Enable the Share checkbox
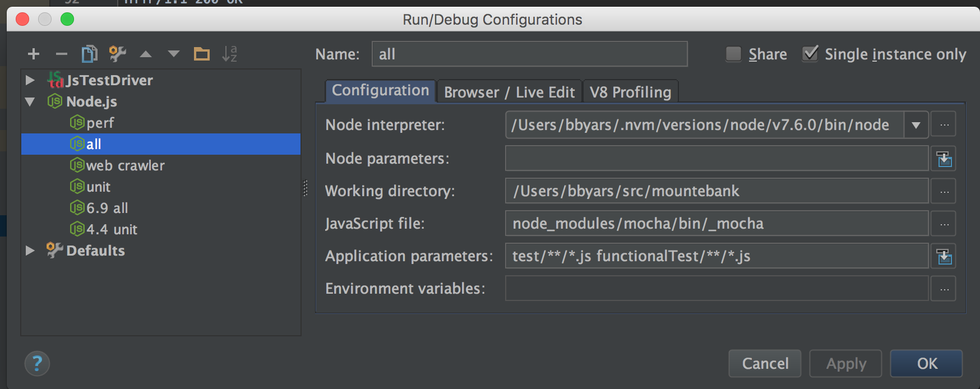980x389 pixels. tap(733, 54)
